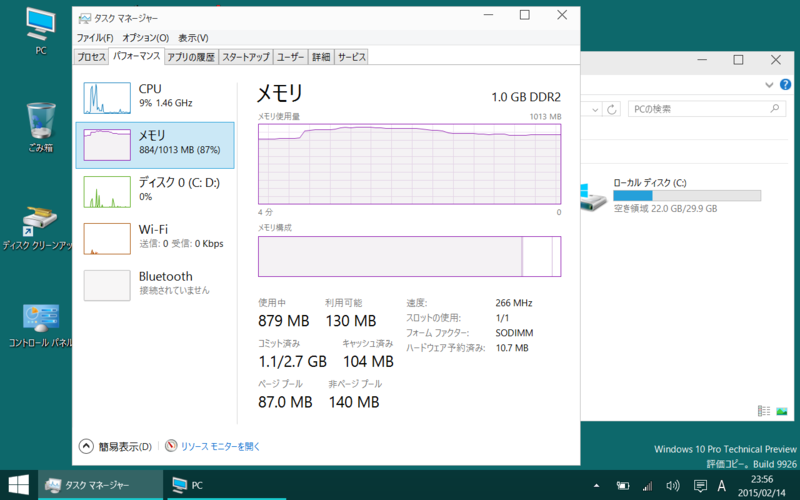Select the Wi-Fi performance entry
800x500 pixels.
click(x=155, y=239)
